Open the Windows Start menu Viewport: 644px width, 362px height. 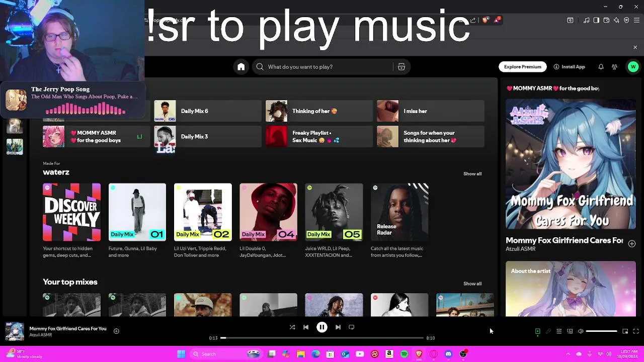tap(181, 354)
